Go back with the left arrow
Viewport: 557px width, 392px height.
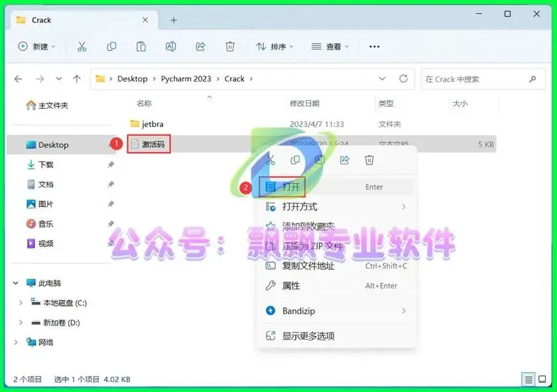pyautogui.click(x=19, y=78)
